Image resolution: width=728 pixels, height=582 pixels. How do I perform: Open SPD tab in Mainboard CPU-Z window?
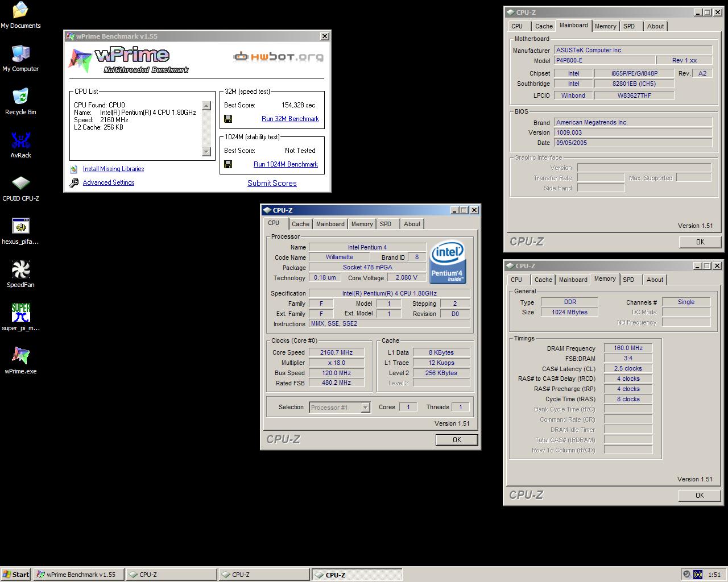point(629,26)
